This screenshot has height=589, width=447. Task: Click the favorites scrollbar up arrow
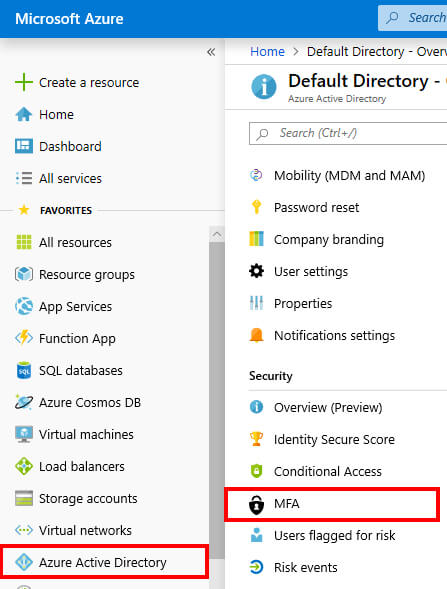[217, 235]
